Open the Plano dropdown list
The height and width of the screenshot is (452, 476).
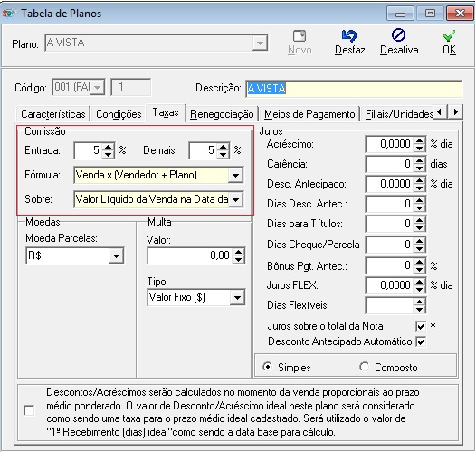(x=260, y=43)
